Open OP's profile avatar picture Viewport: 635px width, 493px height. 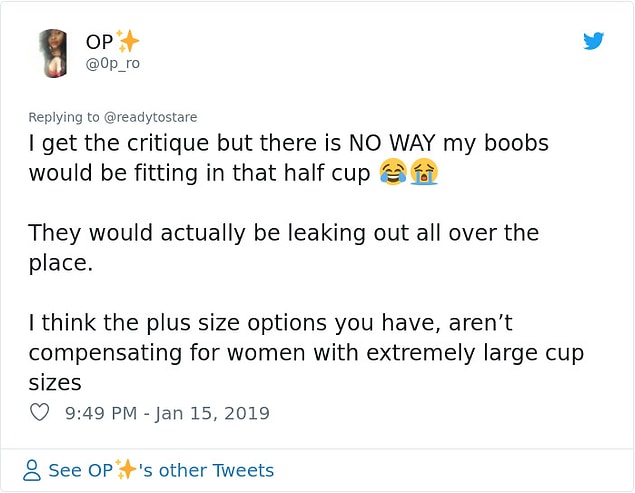(x=53, y=53)
